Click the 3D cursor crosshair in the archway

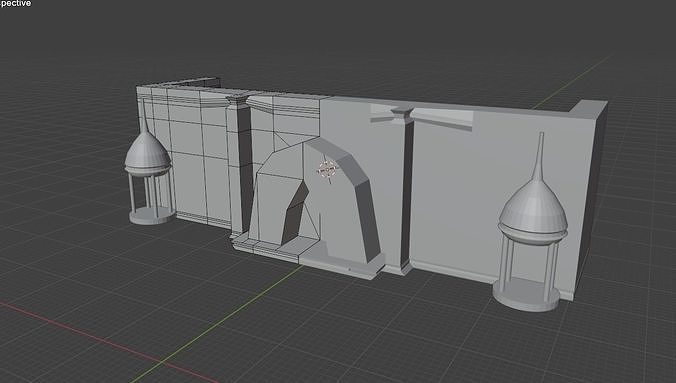pyautogui.click(x=327, y=170)
